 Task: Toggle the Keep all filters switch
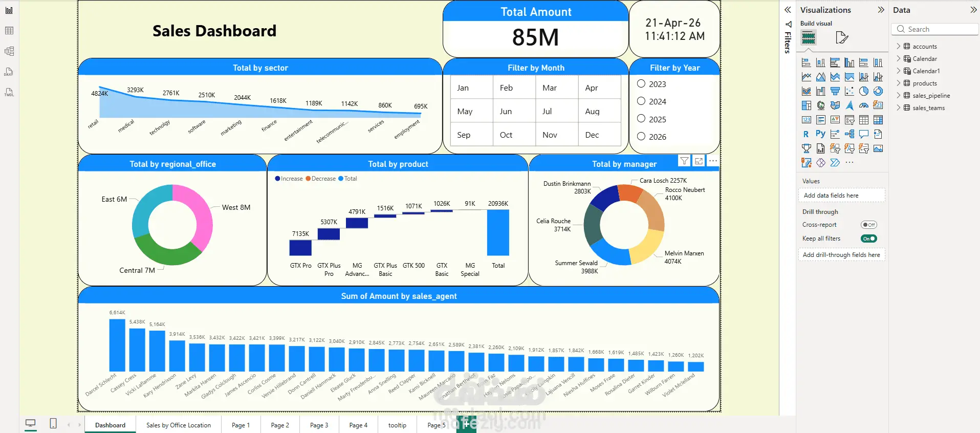[x=869, y=239]
